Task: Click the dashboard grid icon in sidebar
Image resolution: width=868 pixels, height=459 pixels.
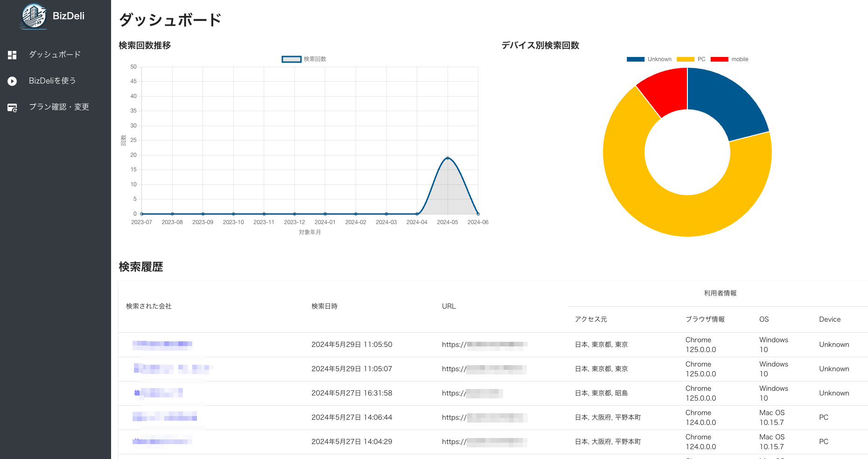Action: [x=12, y=55]
